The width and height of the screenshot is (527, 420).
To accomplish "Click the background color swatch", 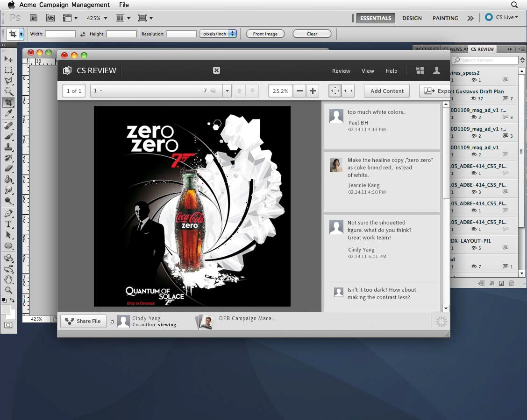I will coord(13,315).
